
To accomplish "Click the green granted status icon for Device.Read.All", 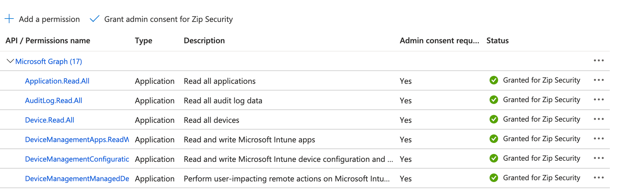I will pyautogui.click(x=494, y=119).
